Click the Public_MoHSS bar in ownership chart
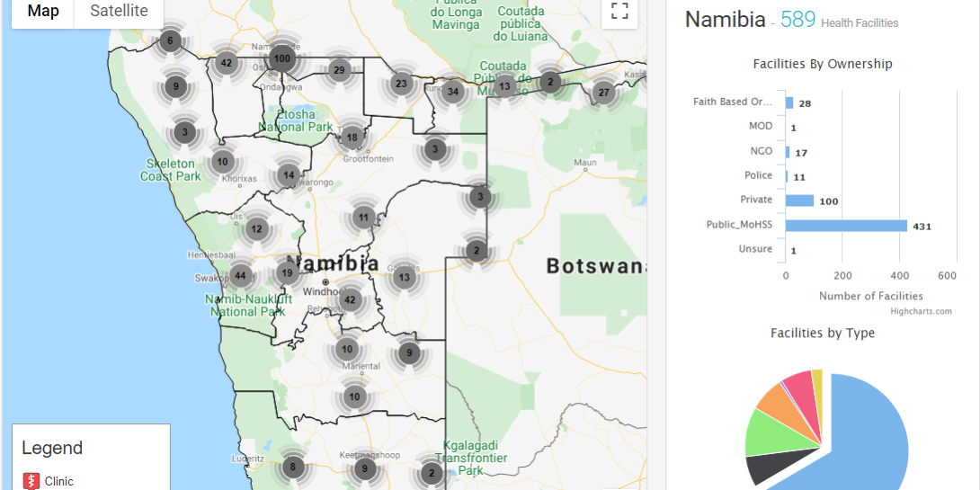This screenshot has height=490, width=980. (x=846, y=226)
